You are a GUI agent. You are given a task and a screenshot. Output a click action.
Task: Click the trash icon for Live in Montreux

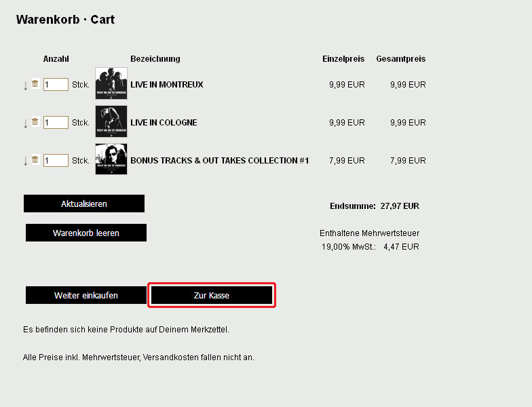(35, 84)
